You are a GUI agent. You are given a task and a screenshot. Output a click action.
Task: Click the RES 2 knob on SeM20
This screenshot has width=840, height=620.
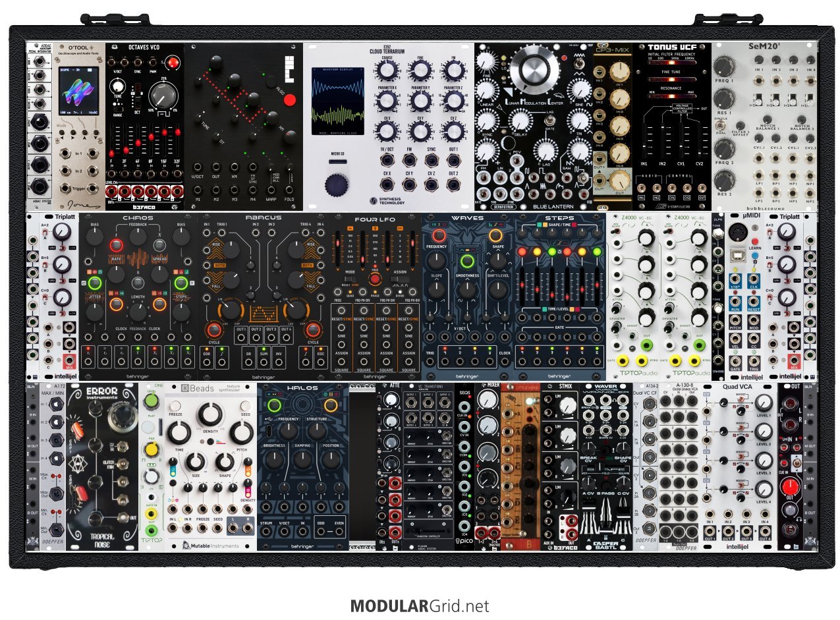pos(723,181)
